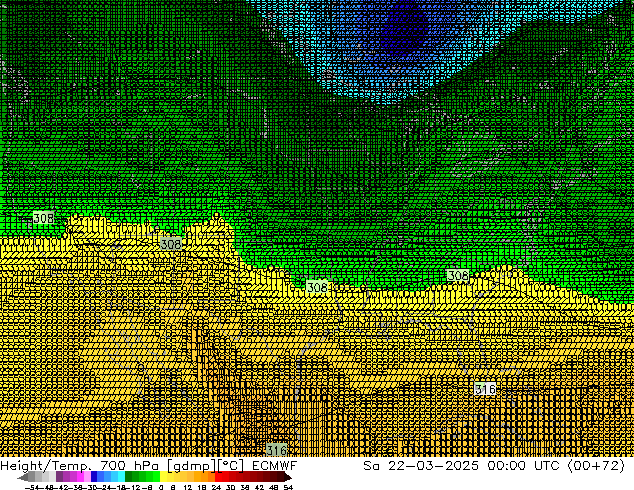The image size is (634, 490).
Task: Click the 316 contour label with white background
Action: point(485,389)
